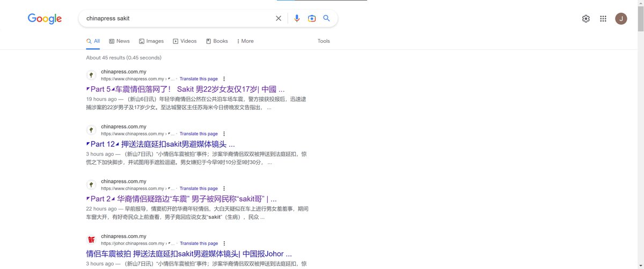The image size is (644, 269).
Task: Click the About 45 results text
Action: (x=124, y=57)
